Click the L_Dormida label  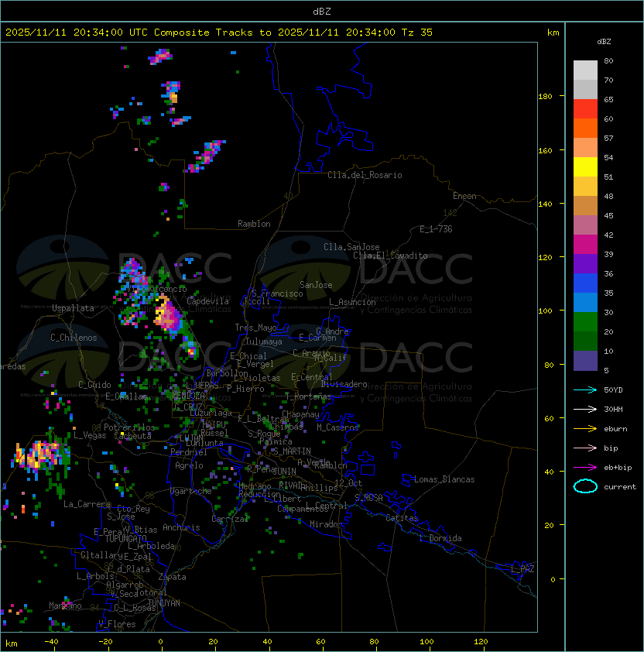click(440, 538)
